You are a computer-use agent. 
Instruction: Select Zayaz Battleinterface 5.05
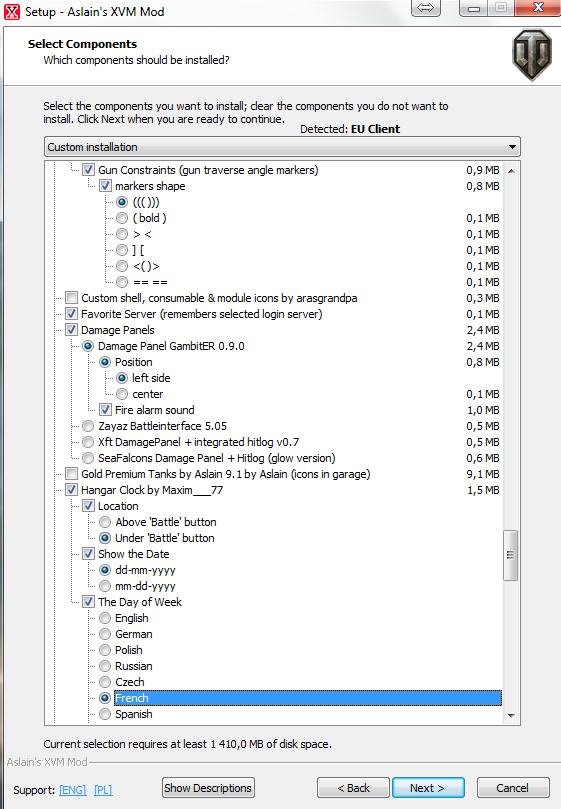(x=88, y=426)
